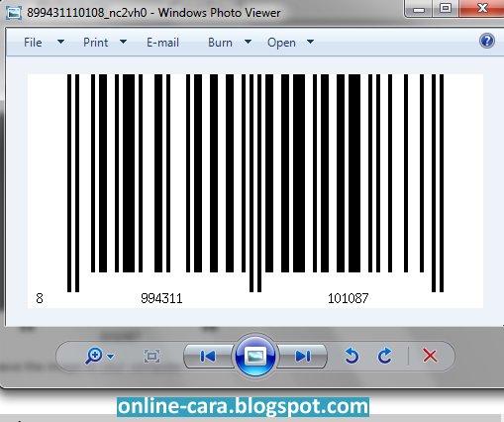Expand the File dropdown arrow

[60, 42]
